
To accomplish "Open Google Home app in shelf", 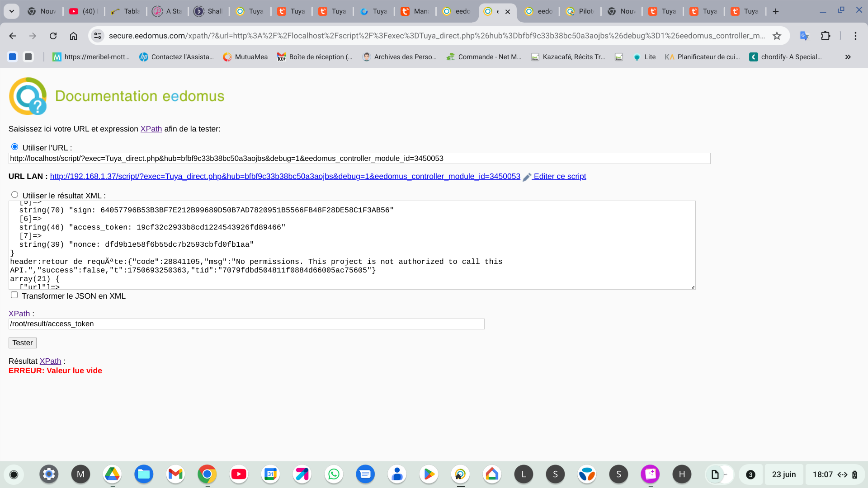I will (x=492, y=474).
